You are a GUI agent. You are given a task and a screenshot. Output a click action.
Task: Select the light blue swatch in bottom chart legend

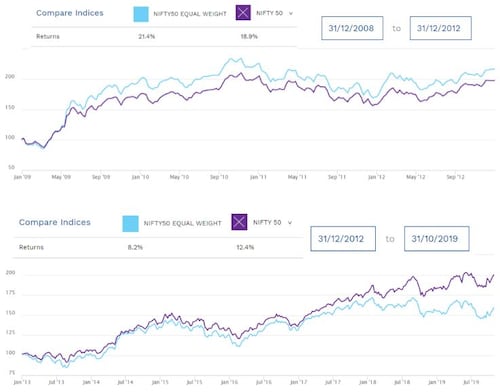coord(130,223)
